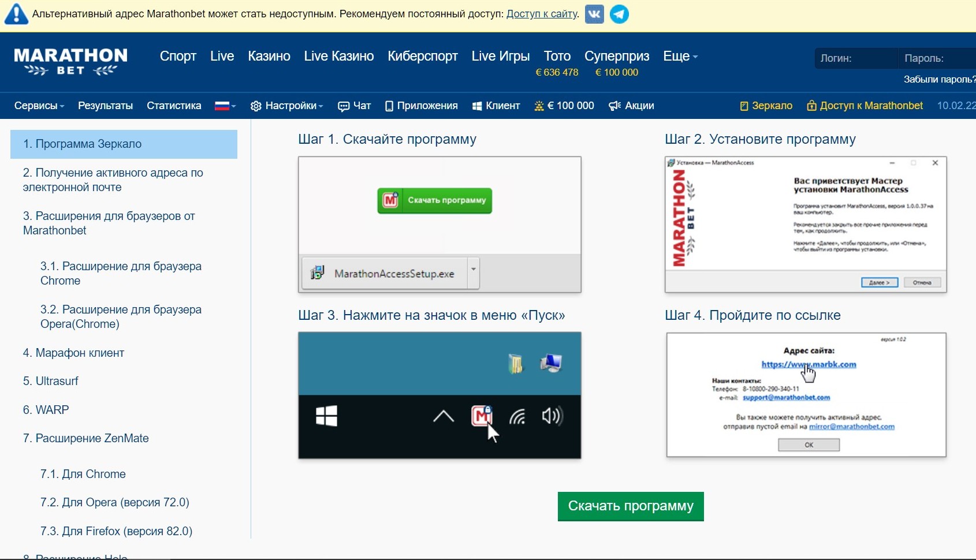Image resolution: width=976 pixels, height=560 pixels.
Task: Open the Зеркало mirror link
Action: [x=766, y=106]
